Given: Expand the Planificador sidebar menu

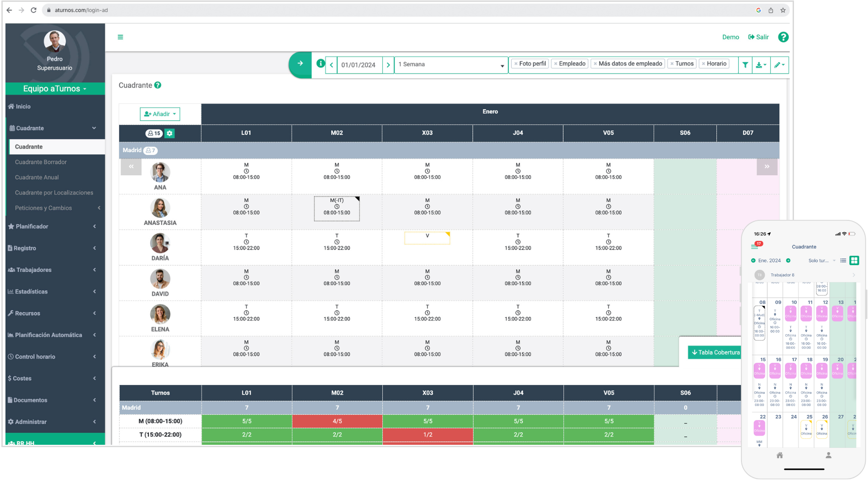Looking at the screenshot, I should 53,226.
